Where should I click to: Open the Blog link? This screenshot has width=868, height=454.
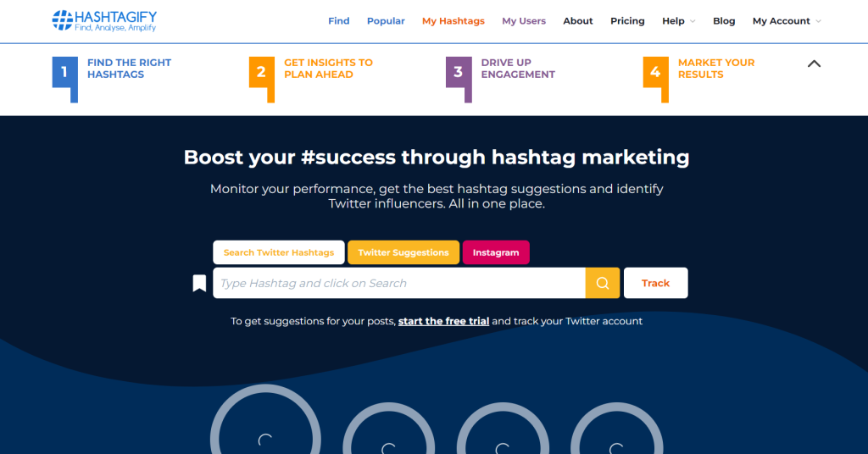point(724,21)
